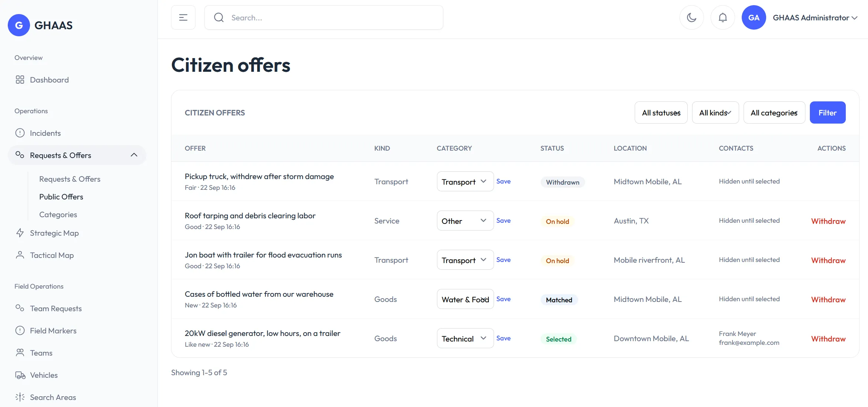
Task: Open category dropdown for bottled water offer
Action: tap(465, 299)
